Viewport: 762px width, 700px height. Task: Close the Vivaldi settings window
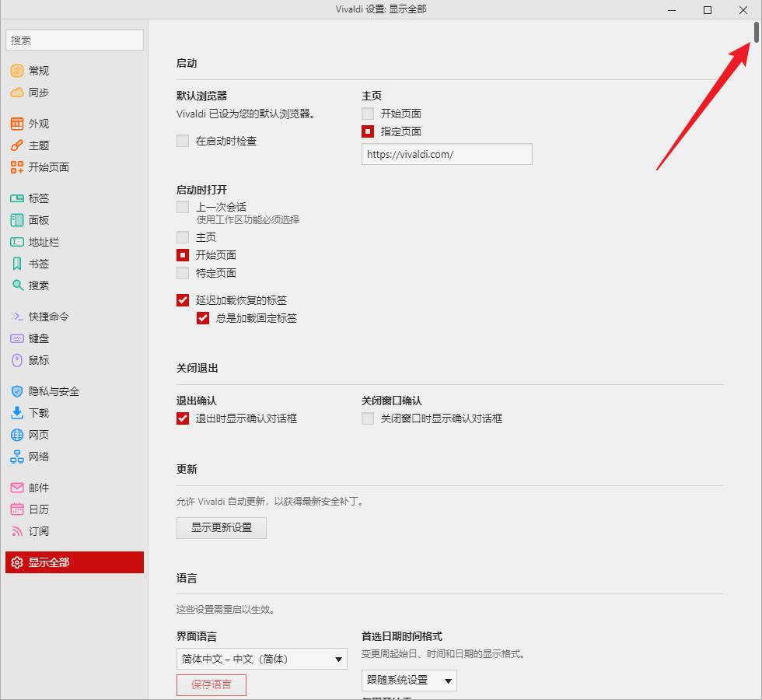click(x=743, y=9)
